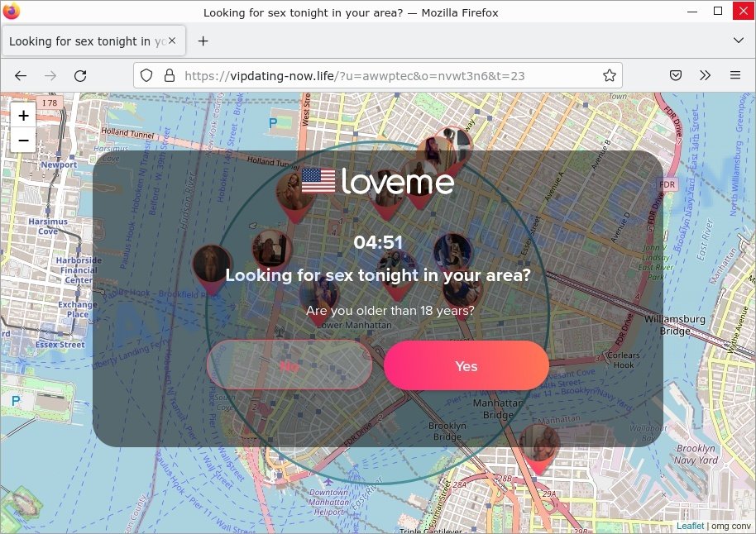View site security info via the padlock

tap(170, 76)
